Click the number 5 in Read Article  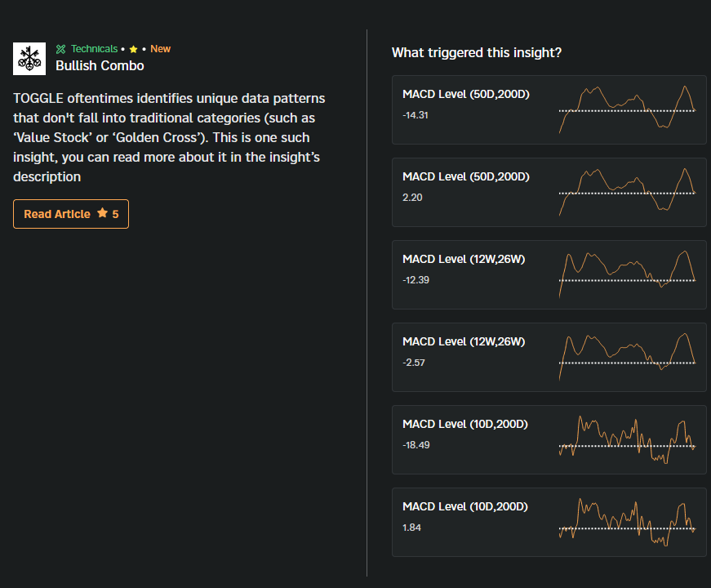tap(116, 214)
